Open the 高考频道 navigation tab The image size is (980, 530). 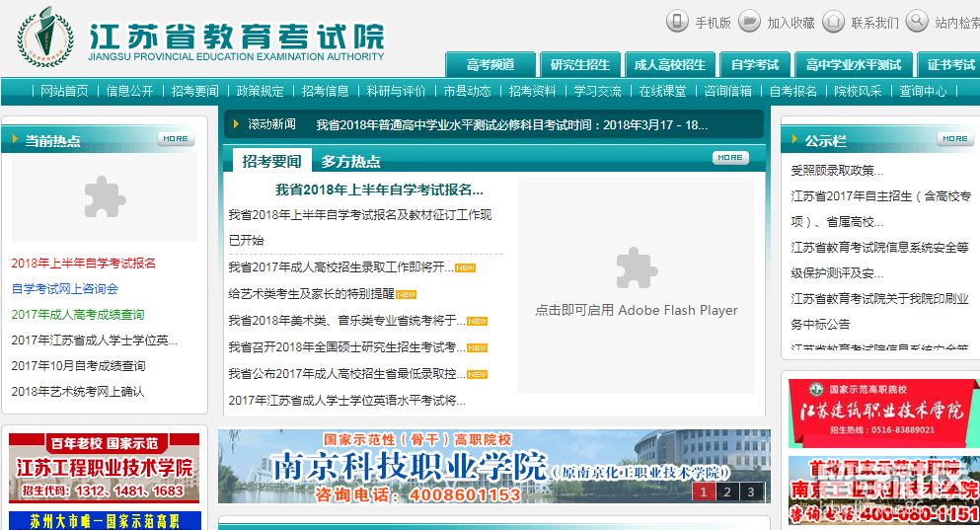(490, 65)
